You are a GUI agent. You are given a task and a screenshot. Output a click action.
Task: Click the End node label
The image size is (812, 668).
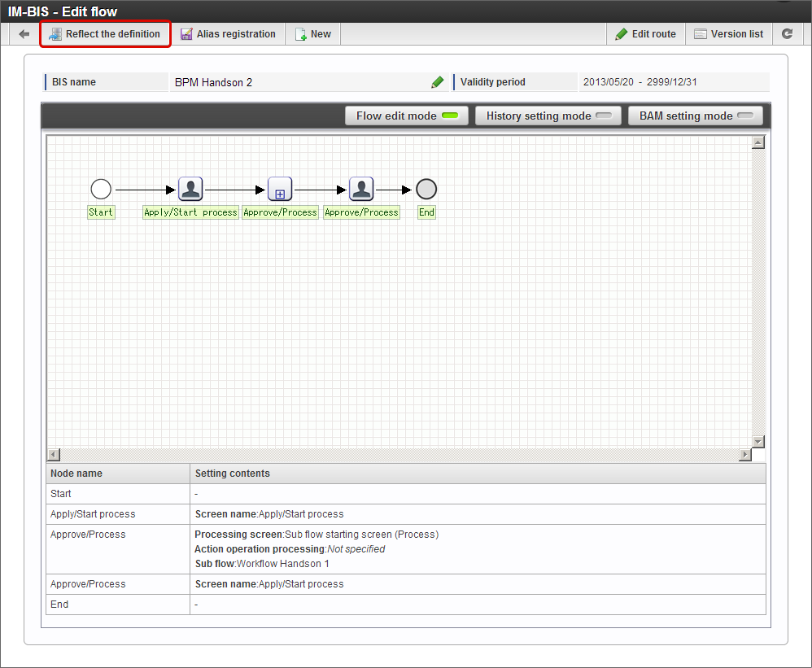tap(426, 212)
